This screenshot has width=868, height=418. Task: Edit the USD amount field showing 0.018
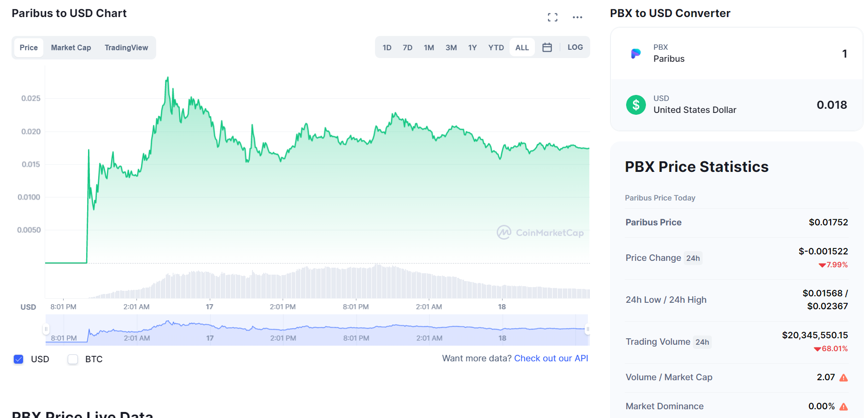click(x=832, y=105)
